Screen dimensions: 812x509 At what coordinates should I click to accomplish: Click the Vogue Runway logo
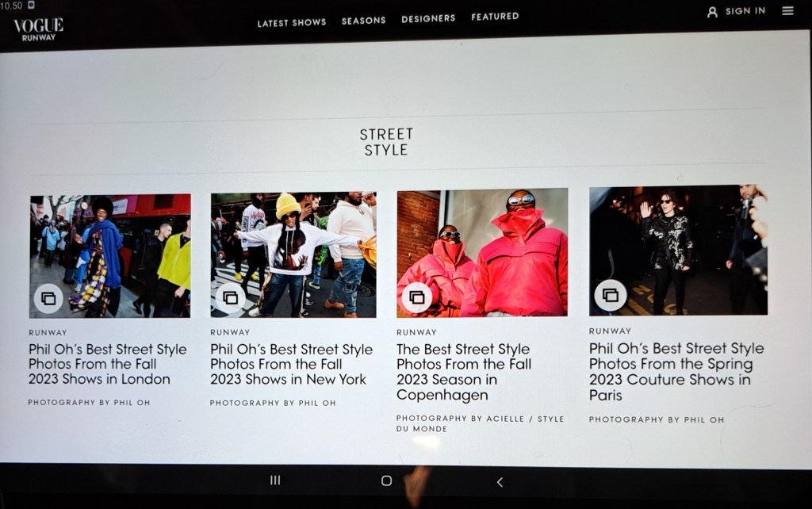pos(38,29)
